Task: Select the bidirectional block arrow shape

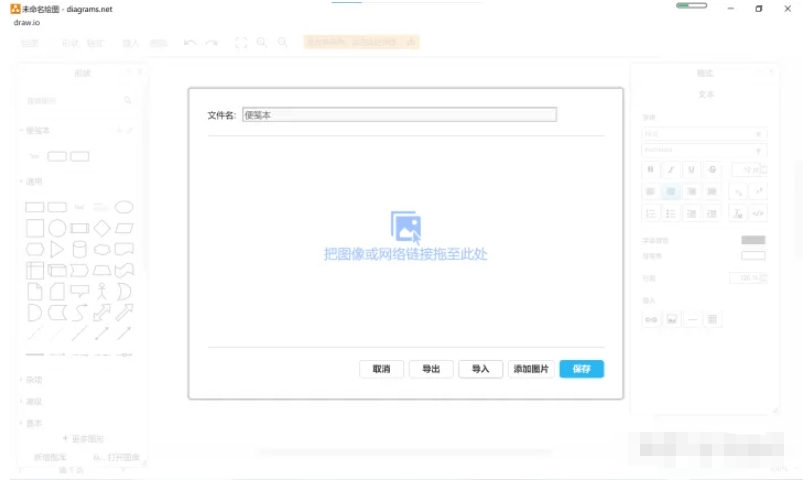Action: [x=102, y=312]
